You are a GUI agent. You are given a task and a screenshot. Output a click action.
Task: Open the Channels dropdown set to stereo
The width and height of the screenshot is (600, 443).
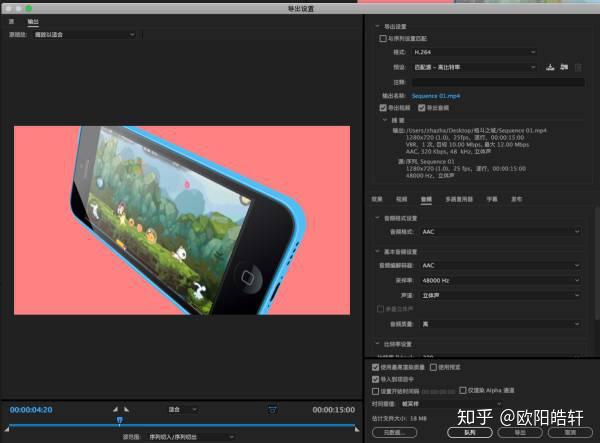(x=501, y=295)
